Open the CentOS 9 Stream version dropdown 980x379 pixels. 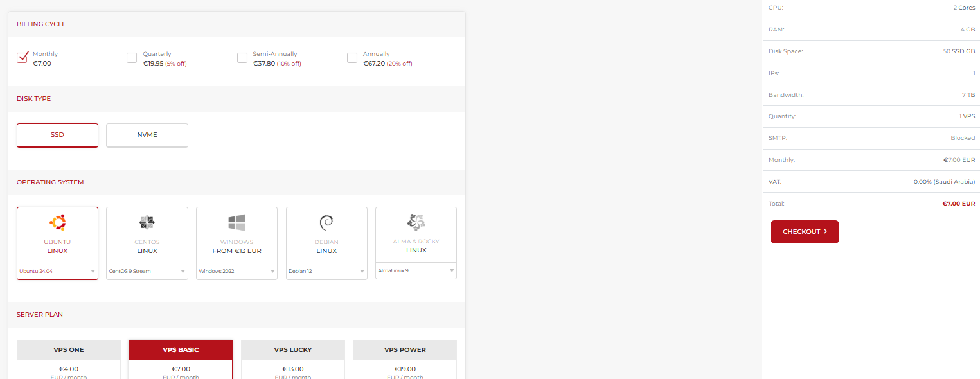tap(147, 271)
